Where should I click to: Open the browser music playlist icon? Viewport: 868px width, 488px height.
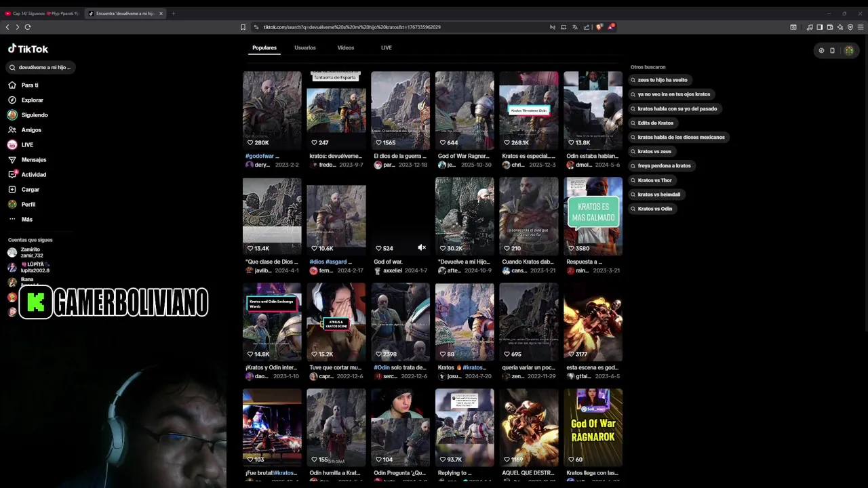click(810, 27)
